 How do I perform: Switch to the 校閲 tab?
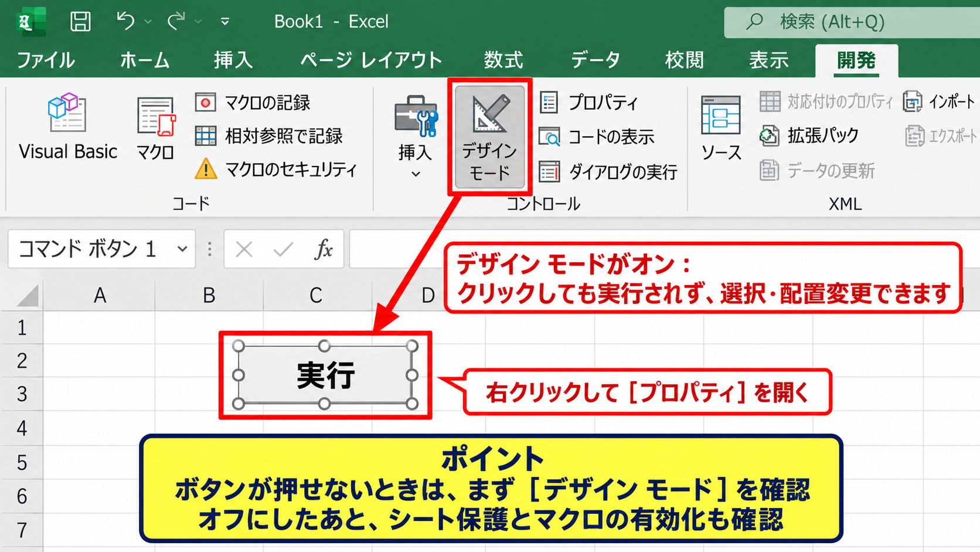(685, 60)
